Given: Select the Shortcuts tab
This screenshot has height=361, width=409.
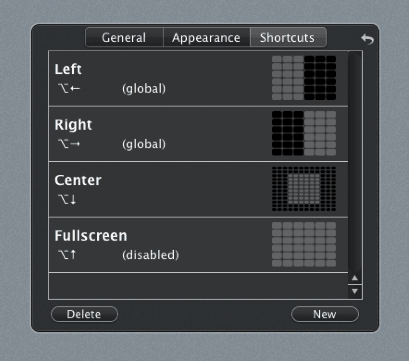Looking at the screenshot, I should pyautogui.click(x=288, y=38).
